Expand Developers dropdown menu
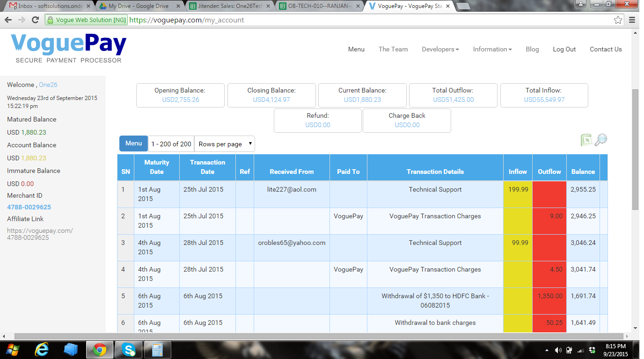This screenshot has width=644, height=359. tap(440, 49)
